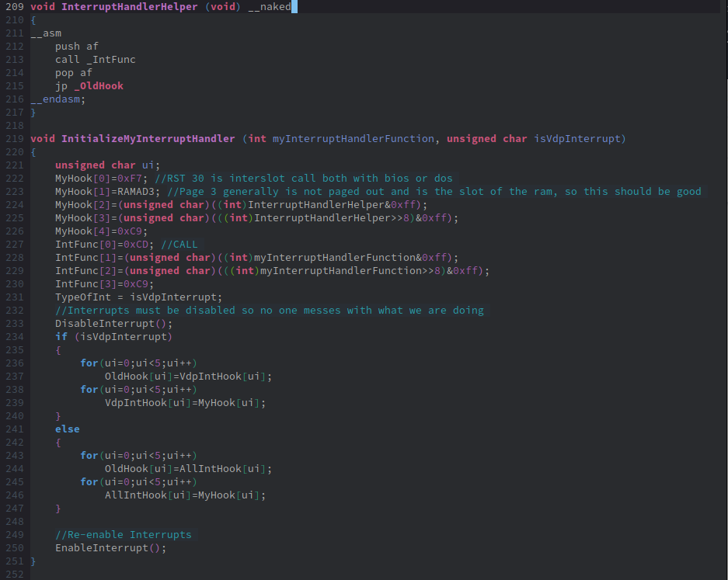Click line number 251 in the gutter

(15, 561)
